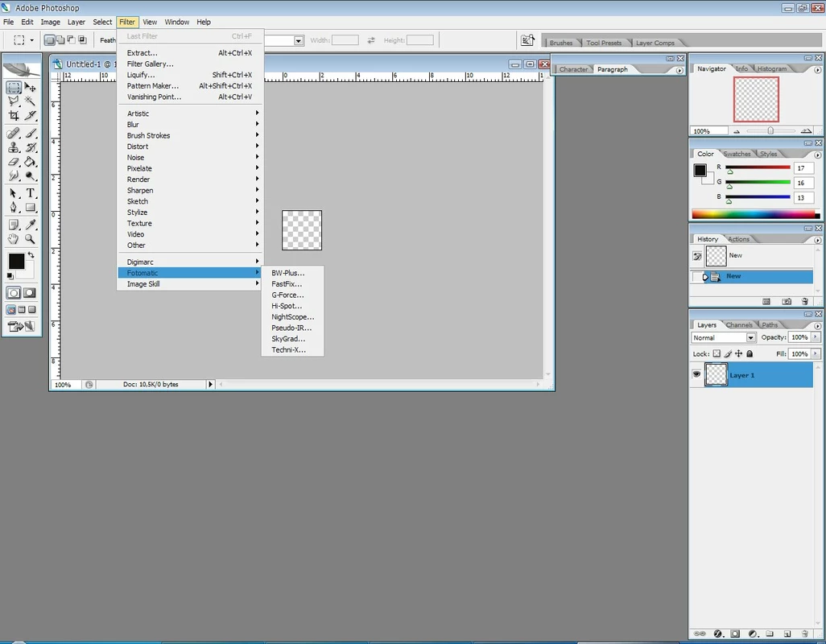Open the Navigator panel options menu
This screenshot has width=826, height=644.
point(818,69)
